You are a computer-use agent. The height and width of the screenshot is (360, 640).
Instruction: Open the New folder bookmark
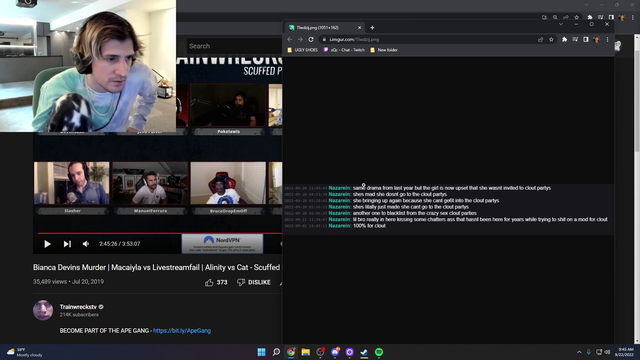[x=384, y=50]
